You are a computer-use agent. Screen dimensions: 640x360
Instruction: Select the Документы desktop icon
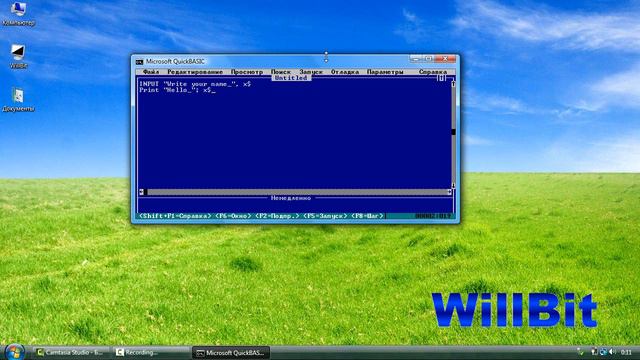tap(18, 100)
